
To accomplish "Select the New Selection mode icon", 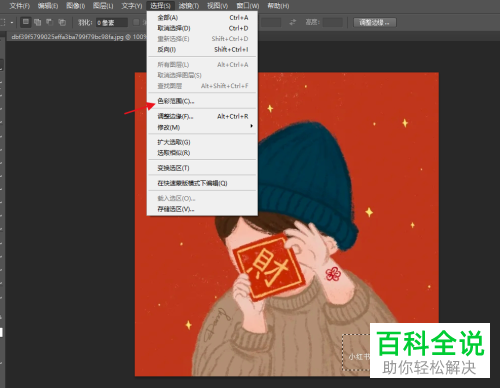I will [26, 22].
